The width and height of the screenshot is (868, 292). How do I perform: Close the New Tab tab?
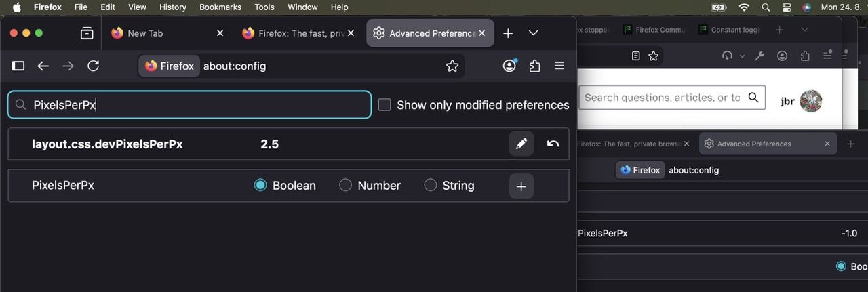coord(220,33)
